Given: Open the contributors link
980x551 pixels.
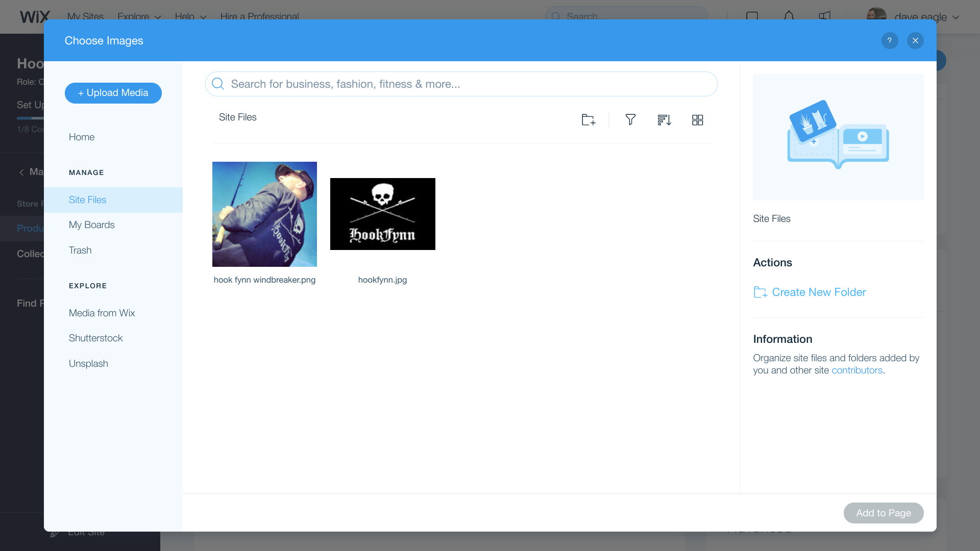Looking at the screenshot, I should click(x=857, y=370).
